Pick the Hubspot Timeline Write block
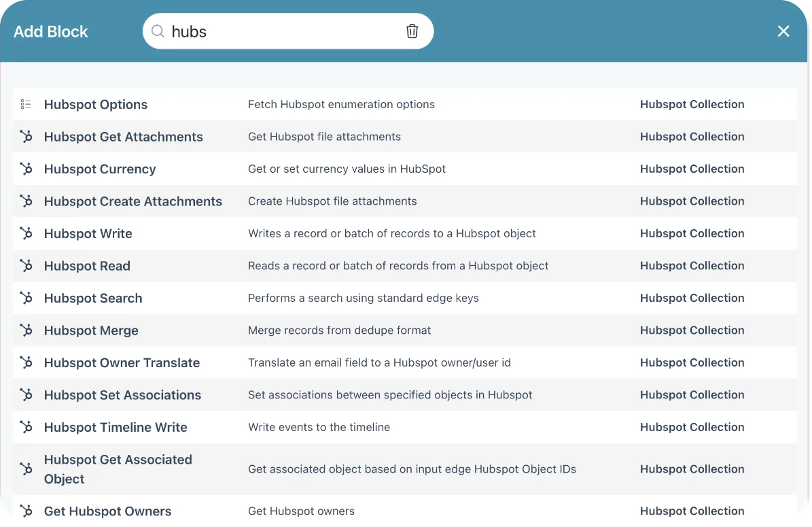This screenshot has width=812, height=527. pos(116,427)
